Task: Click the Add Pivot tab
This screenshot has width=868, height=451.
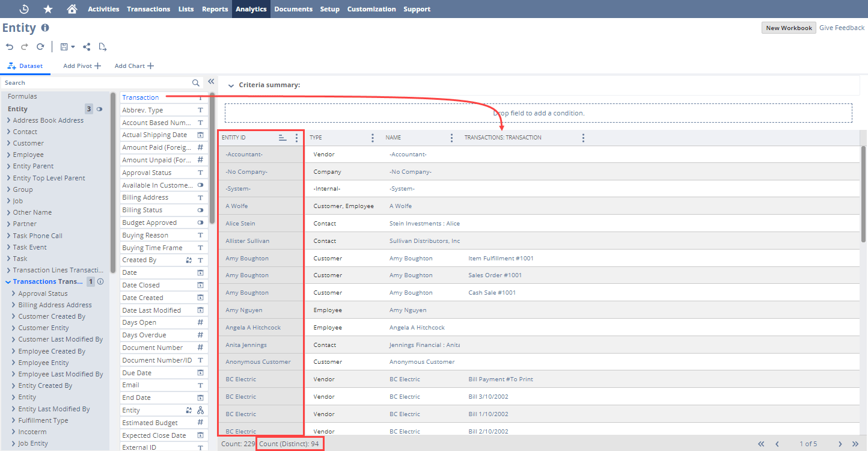Action: point(82,66)
